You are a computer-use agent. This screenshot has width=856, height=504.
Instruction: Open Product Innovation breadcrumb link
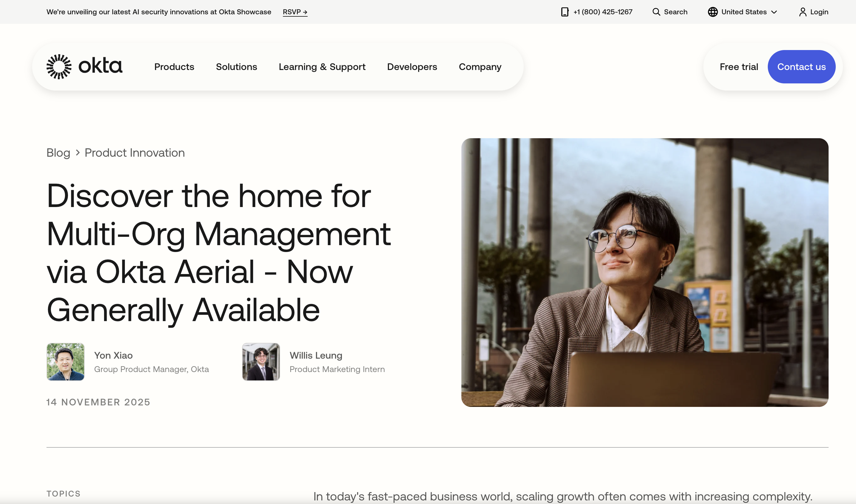pos(134,153)
